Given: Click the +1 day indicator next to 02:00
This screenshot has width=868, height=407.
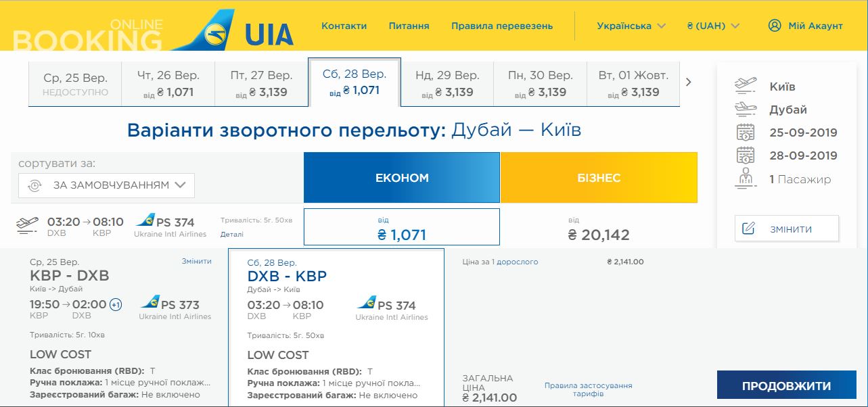Looking at the screenshot, I should pos(116,304).
